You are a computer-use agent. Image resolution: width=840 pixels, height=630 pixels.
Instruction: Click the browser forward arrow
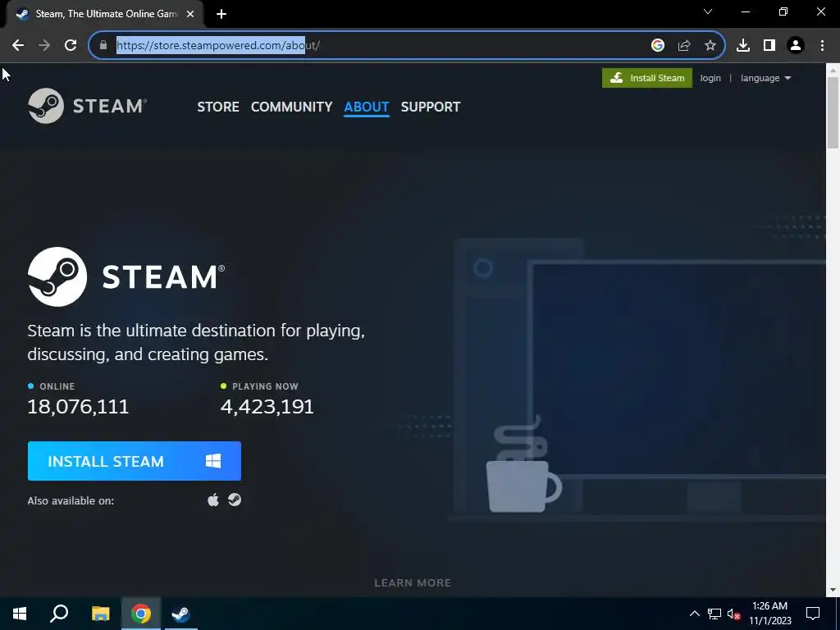(44, 46)
